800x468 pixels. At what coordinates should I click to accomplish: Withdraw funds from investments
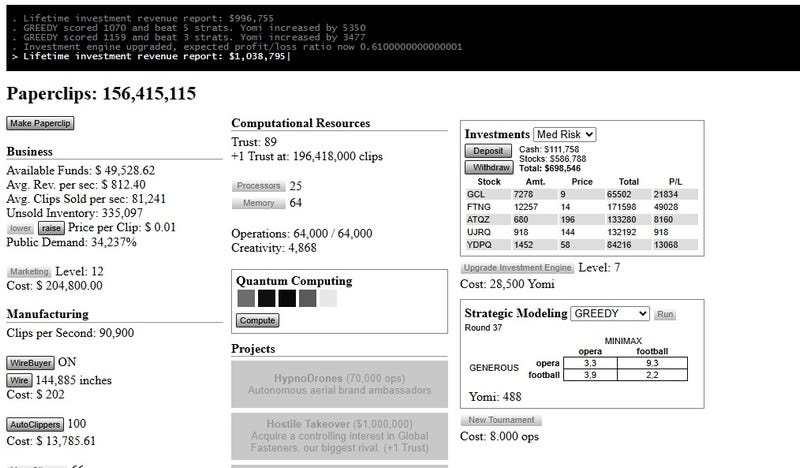pyautogui.click(x=488, y=167)
